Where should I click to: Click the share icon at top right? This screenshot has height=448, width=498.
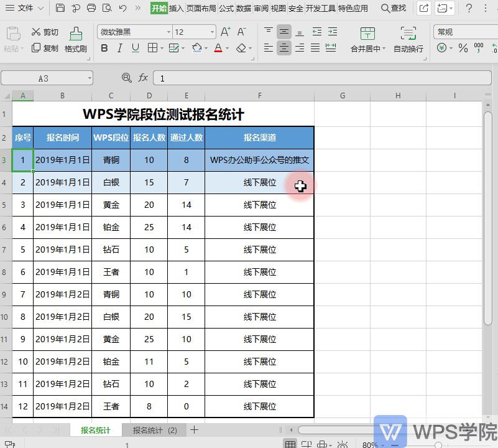[x=423, y=7]
